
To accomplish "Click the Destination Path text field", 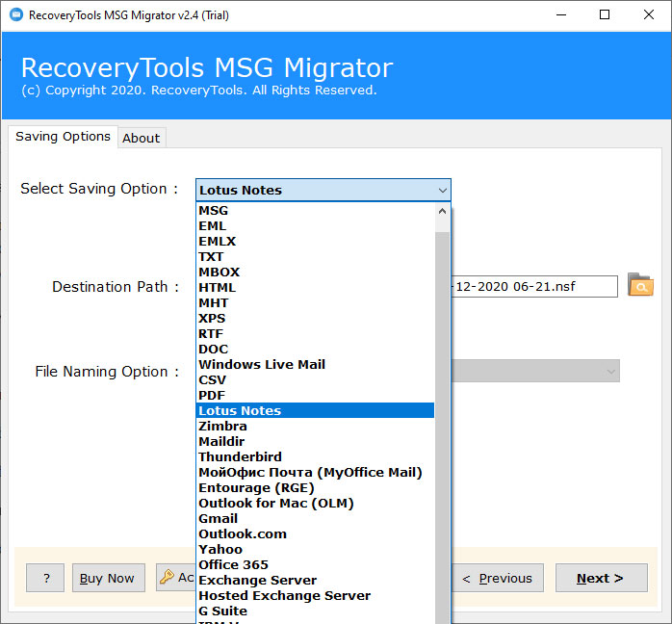I will pyautogui.click(x=534, y=286).
